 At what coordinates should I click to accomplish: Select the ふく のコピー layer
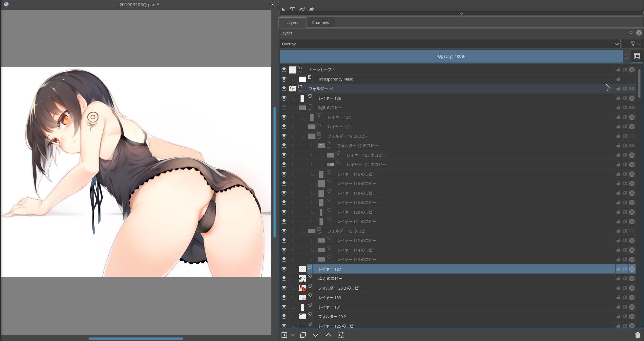pyautogui.click(x=330, y=278)
